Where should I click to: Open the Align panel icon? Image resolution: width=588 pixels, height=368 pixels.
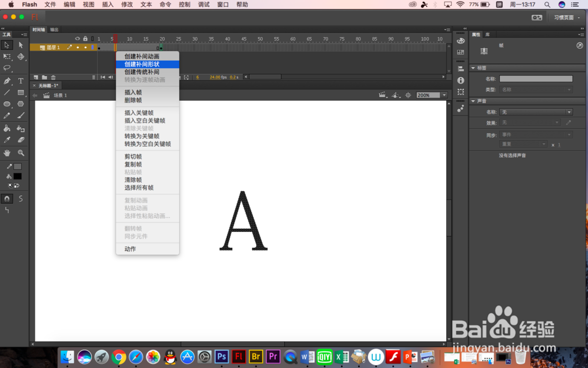460,69
